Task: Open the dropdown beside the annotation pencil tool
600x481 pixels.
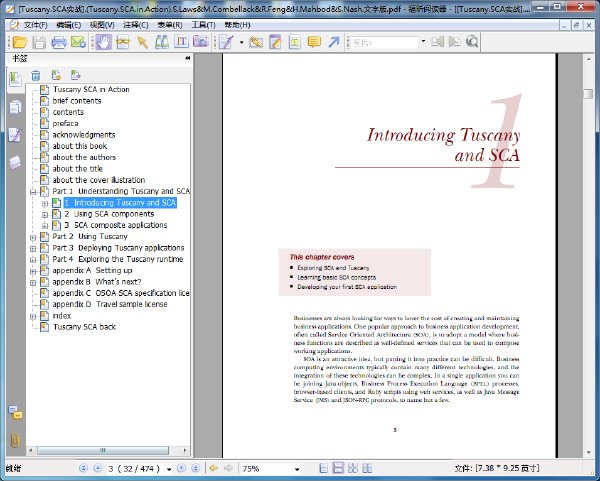Action: point(241,42)
